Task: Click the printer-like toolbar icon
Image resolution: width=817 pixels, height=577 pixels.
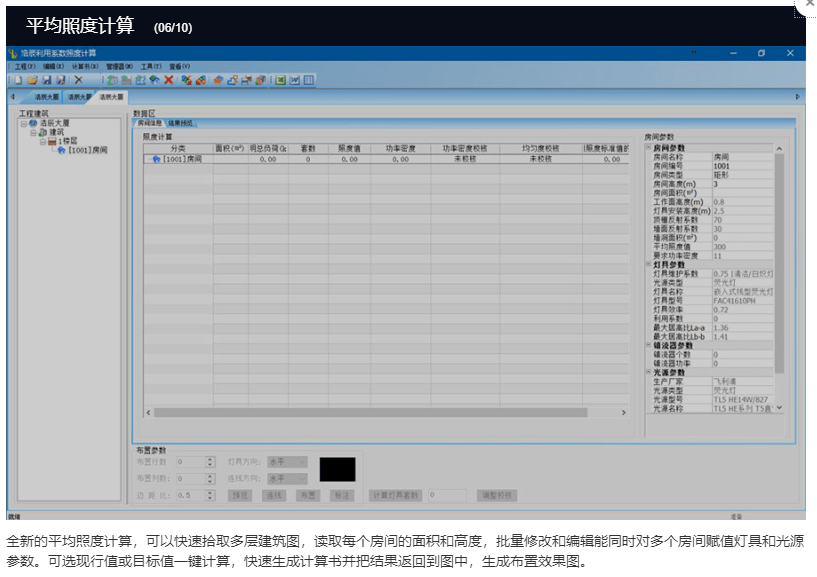Action: (246, 80)
